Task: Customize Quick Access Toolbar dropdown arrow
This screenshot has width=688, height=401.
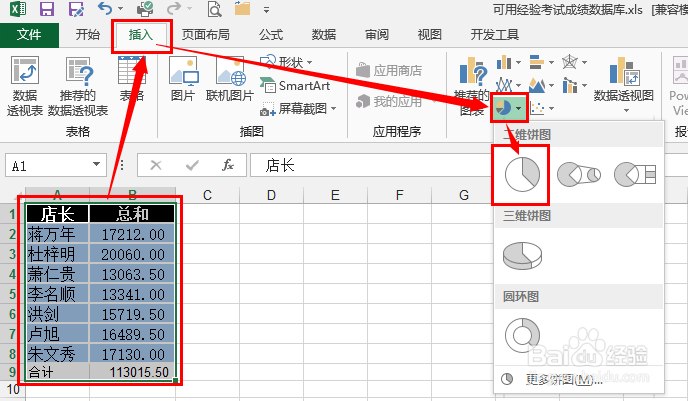Action: point(266,9)
